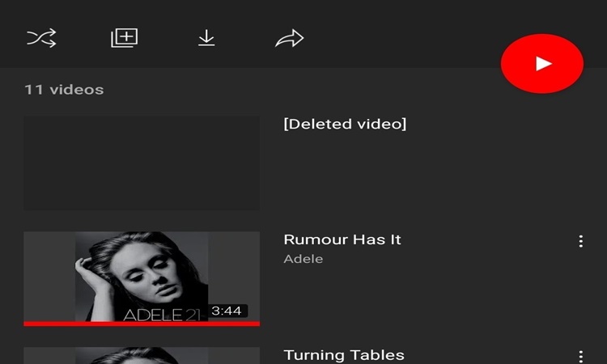
Task: Select the Turning Tables thumbnail
Action: pos(142,356)
